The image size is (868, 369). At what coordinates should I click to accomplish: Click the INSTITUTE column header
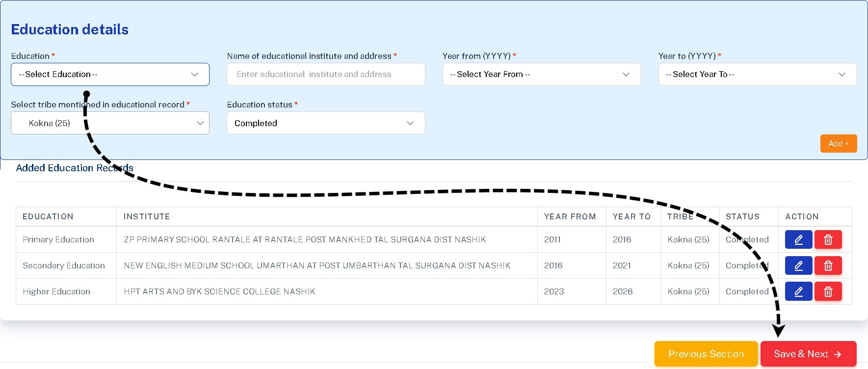point(147,216)
